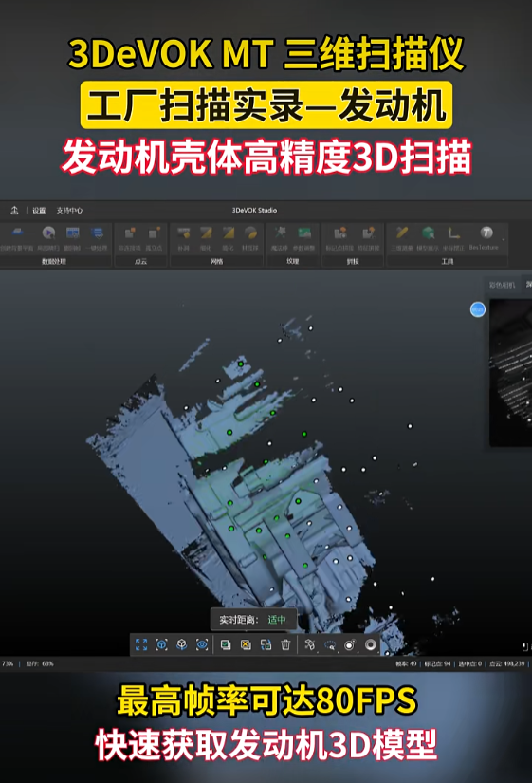The width and height of the screenshot is (532, 783).
Task: Open the 设置 settings menu
Action: pos(39,211)
